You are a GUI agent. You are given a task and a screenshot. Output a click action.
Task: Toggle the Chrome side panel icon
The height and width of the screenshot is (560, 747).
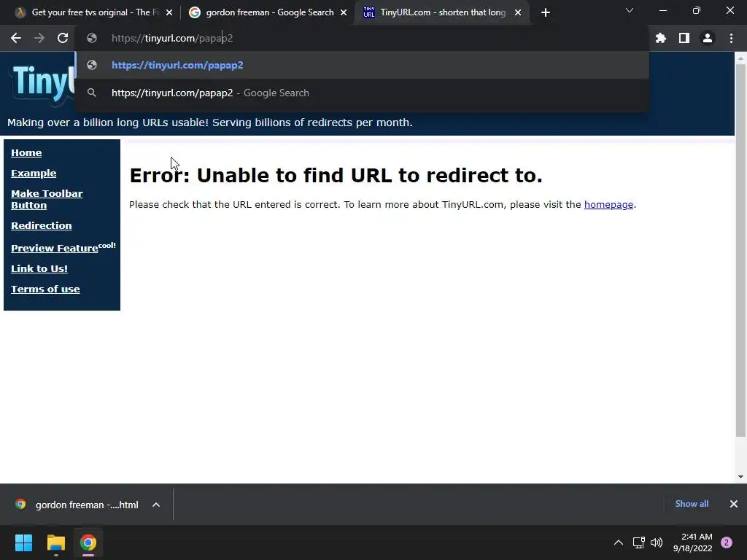point(684,38)
